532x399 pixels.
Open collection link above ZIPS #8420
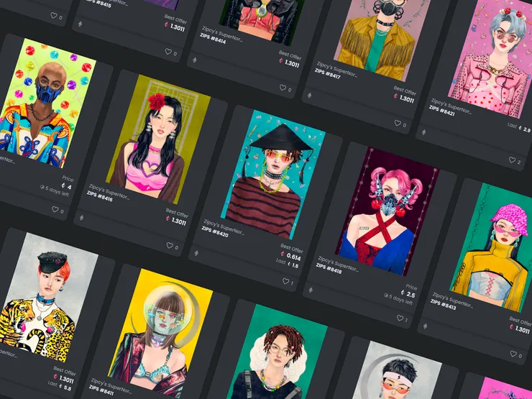pyautogui.click(x=224, y=227)
